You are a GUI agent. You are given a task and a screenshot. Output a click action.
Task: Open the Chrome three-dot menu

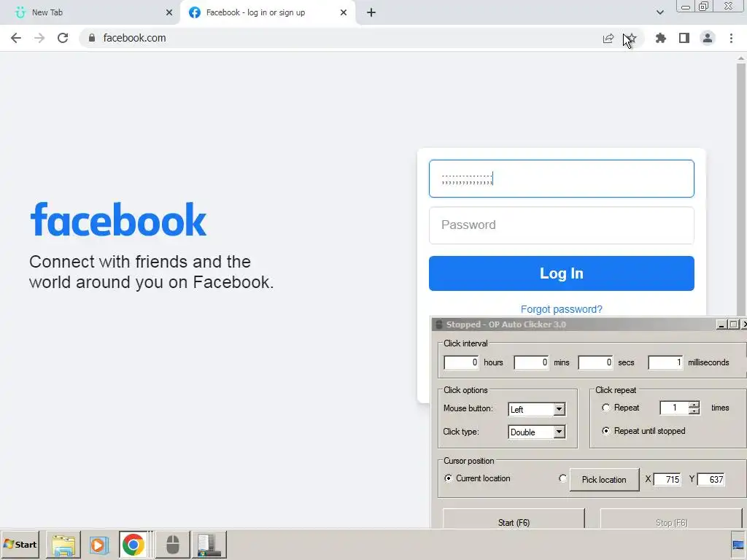click(731, 38)
